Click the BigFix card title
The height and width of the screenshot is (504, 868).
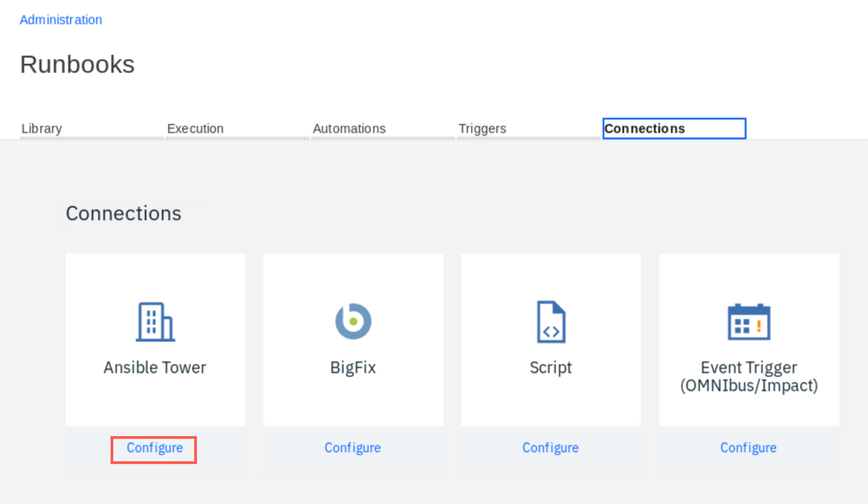tap(353, 368)
